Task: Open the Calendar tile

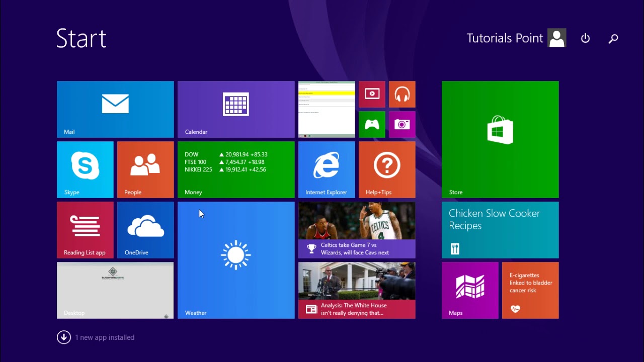Action: click(236, 109)
